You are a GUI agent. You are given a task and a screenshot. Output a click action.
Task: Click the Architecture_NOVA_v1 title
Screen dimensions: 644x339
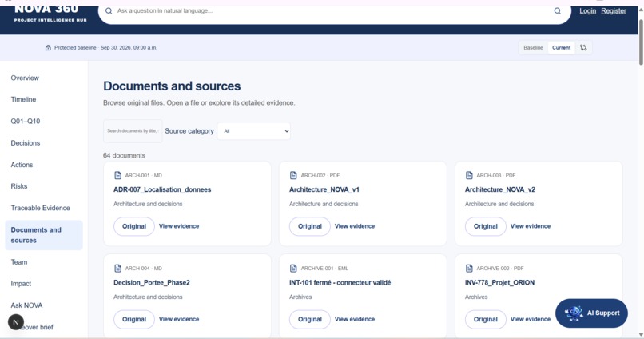coord(324,189)
